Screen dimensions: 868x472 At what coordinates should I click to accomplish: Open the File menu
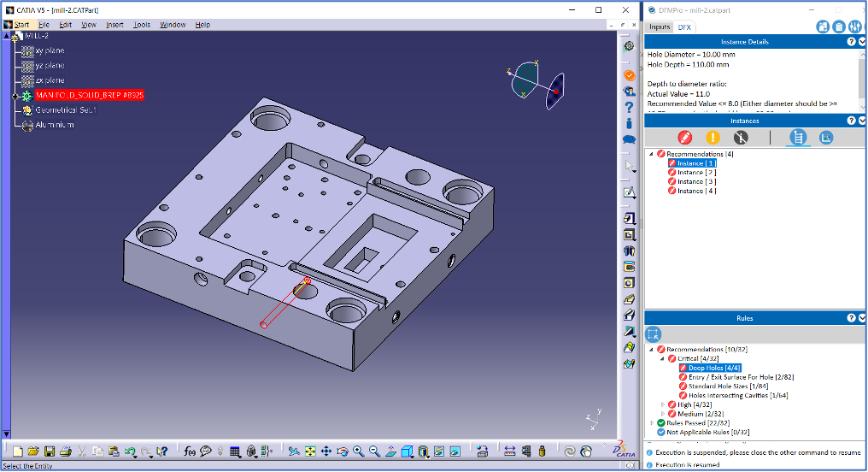tap(44, 25)
